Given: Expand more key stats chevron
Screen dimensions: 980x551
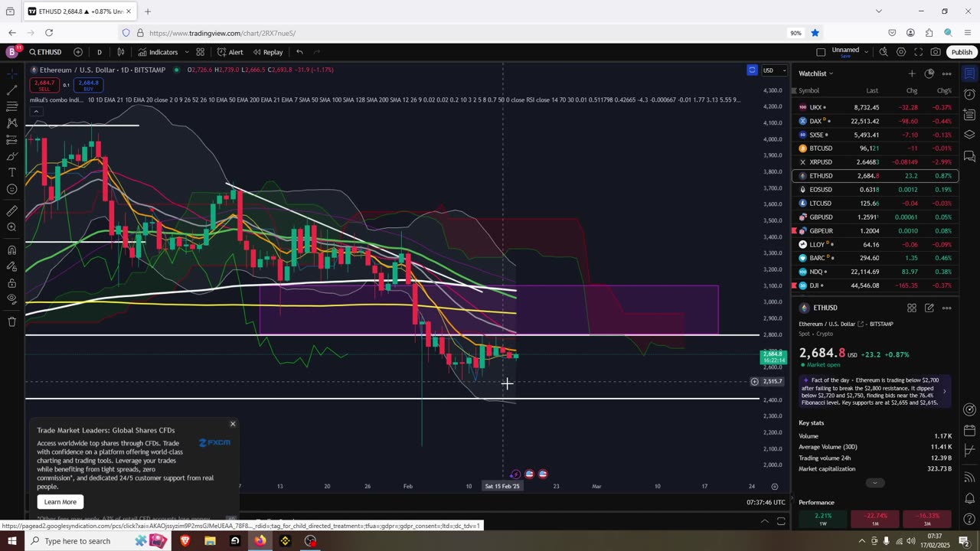Looking at the screenshot, I should pyautogui.click(x=874, y=483).
